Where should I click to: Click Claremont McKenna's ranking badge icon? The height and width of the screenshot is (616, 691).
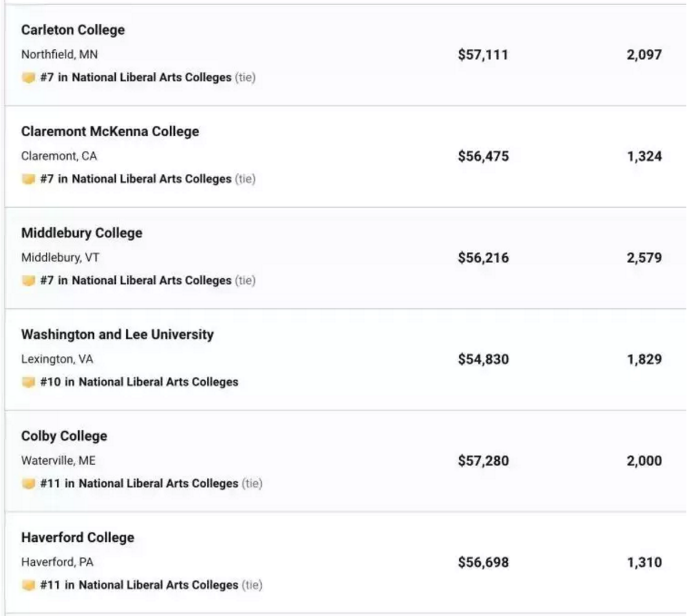point(28,179)
